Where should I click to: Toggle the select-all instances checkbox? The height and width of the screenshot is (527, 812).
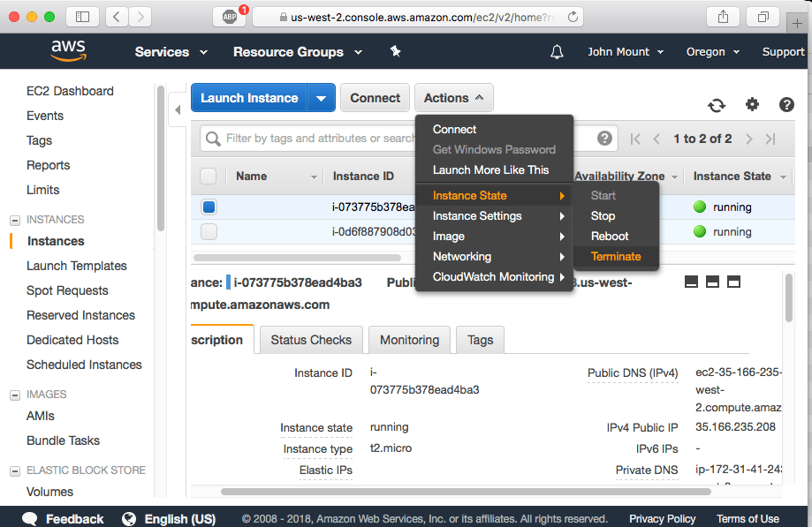coord(209,177)
